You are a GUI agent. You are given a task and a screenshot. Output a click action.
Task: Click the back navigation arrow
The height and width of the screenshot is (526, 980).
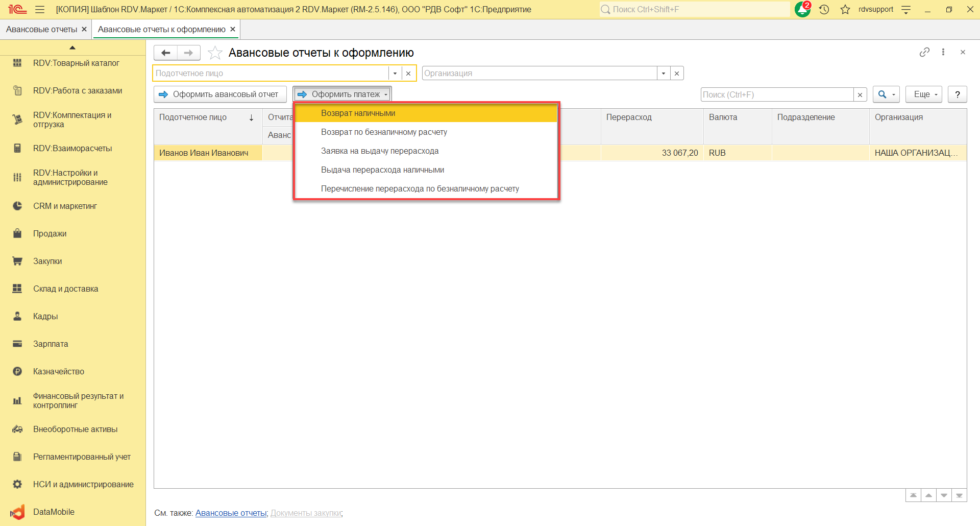165,53
